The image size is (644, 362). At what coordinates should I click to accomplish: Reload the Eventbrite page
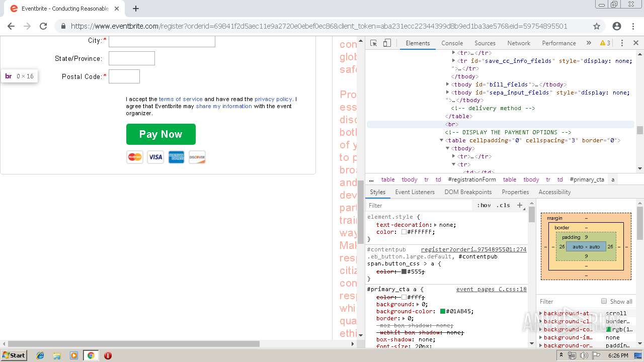[x=43, y=26]
